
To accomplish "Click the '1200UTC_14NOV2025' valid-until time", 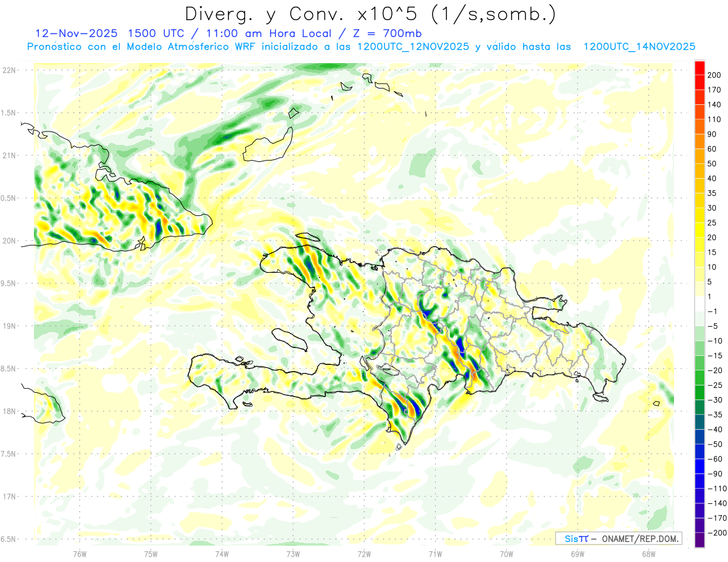I will click(639, 47).
